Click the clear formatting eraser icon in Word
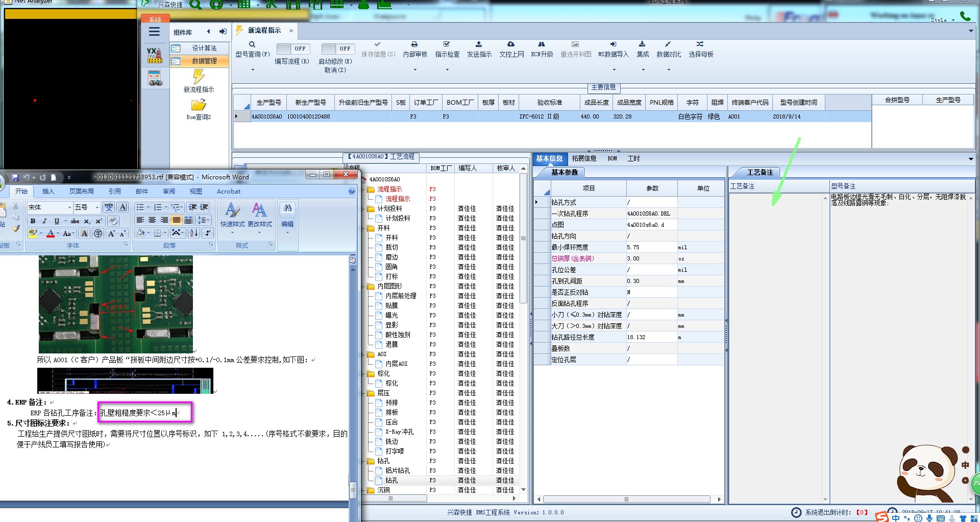The width and height of the screenshot is (980, 522). click(x=113, y=220)
